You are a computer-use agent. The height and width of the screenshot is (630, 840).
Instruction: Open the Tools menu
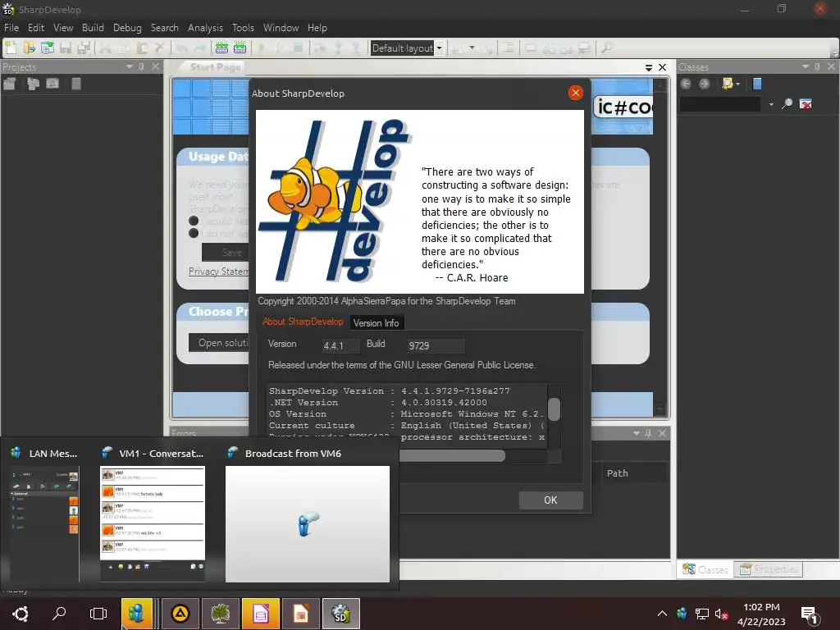[243, 28]
